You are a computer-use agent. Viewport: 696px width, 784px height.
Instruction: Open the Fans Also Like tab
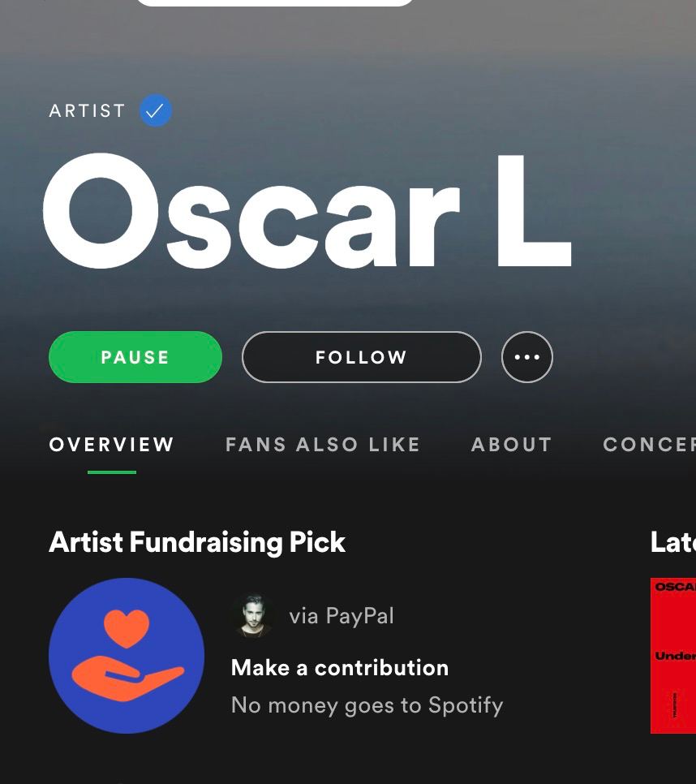(323, 445)
